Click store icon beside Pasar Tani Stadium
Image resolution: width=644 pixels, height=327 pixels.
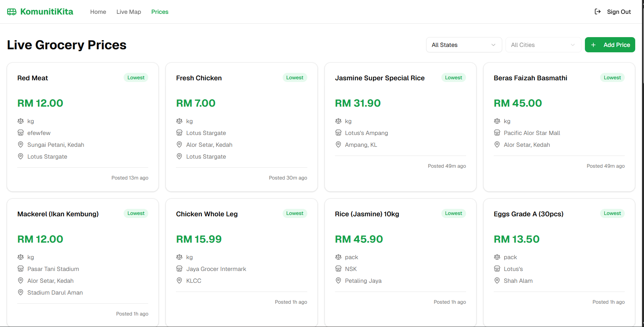click(x=21, y=269)
